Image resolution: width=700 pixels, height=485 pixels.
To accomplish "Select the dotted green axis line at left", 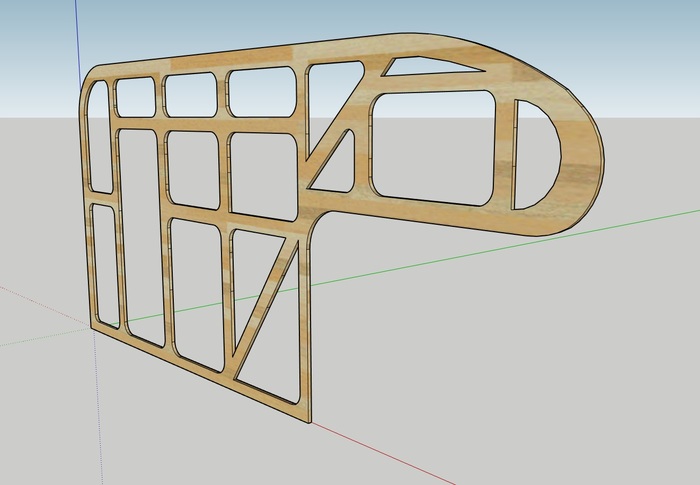I will [40, 336].
